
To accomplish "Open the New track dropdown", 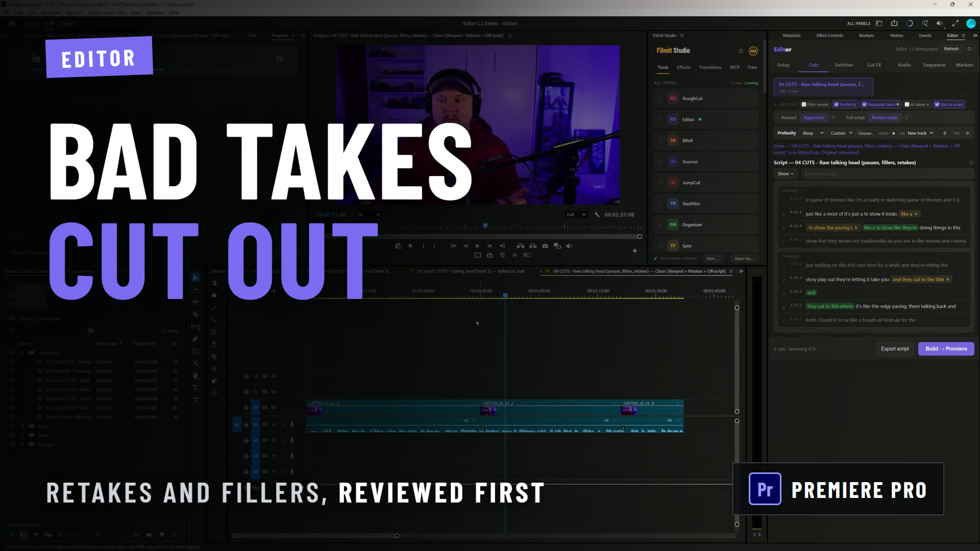I will [x=920, y=133].
